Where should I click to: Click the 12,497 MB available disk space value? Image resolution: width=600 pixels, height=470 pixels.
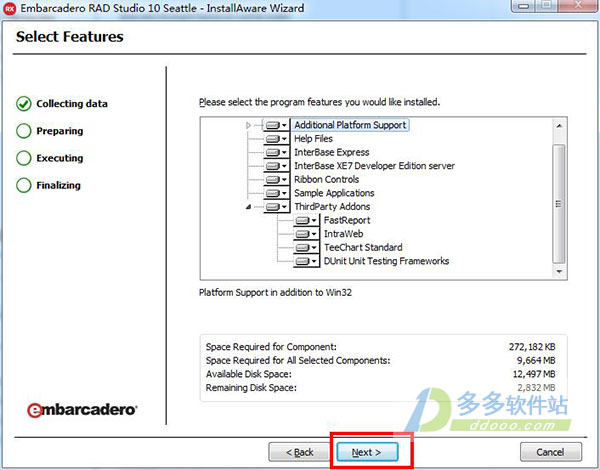(534, 374)
